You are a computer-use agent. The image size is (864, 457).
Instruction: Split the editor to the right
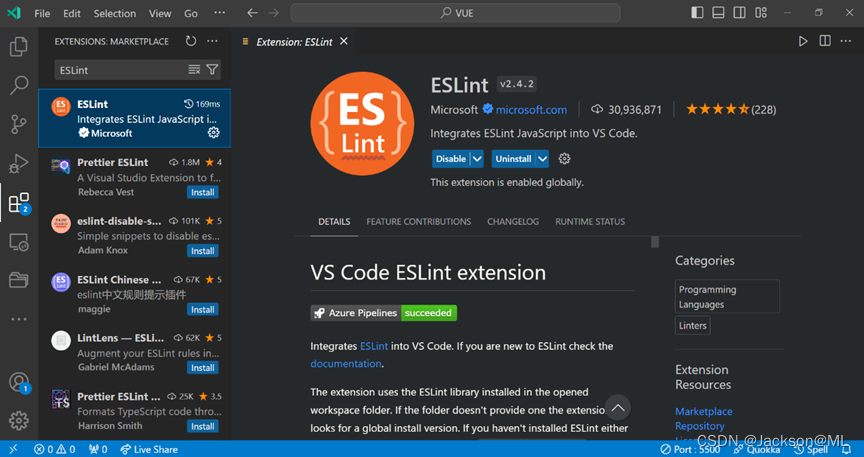click(824, 41)
